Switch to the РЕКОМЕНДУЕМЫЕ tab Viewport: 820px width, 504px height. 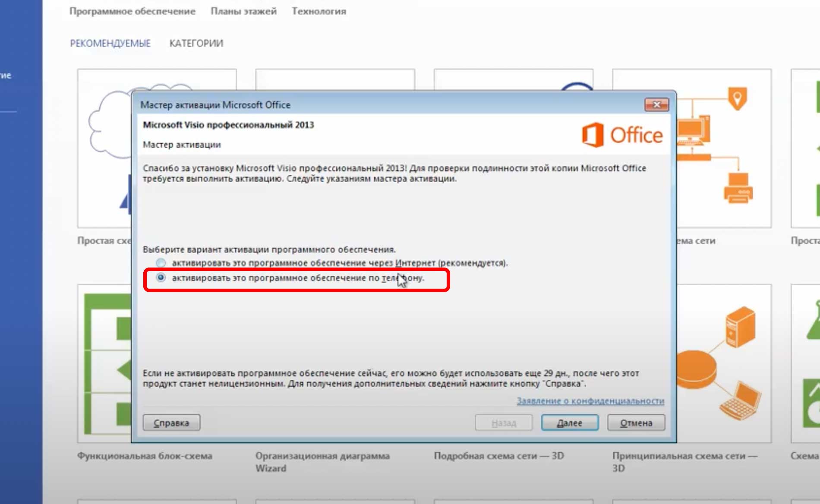click(110, 43)
